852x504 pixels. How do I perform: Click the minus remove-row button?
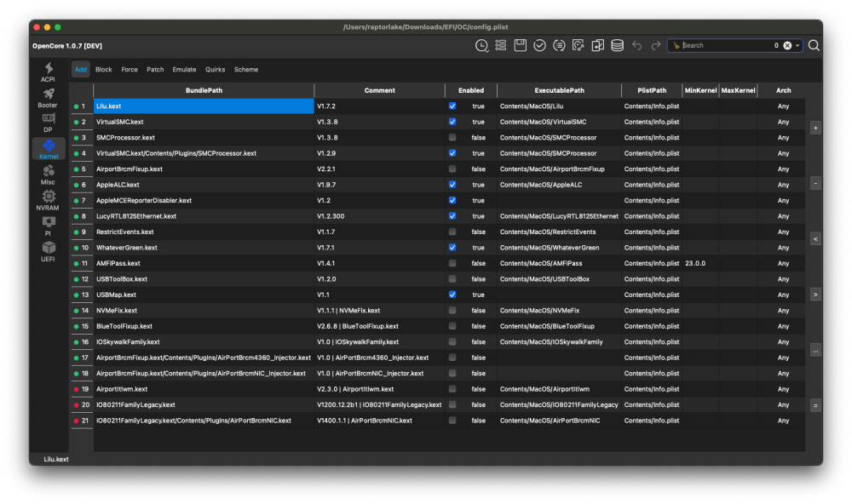[x=815, y=184]
